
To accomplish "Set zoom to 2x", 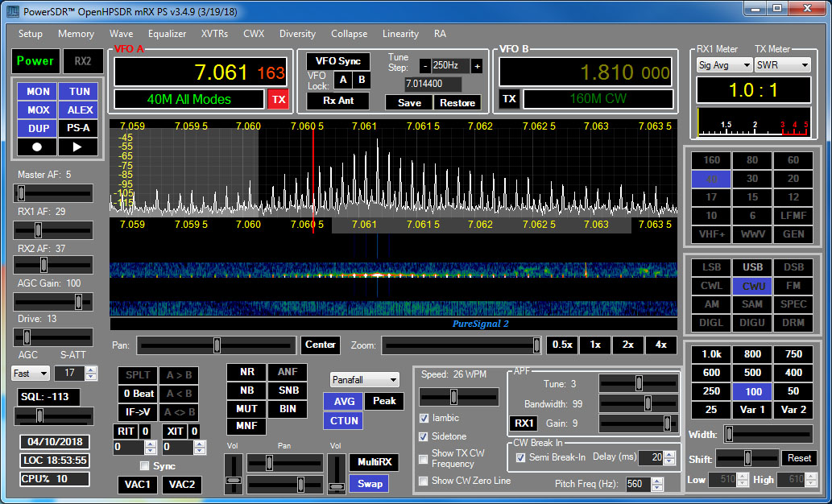I will [x=628, y=345].
